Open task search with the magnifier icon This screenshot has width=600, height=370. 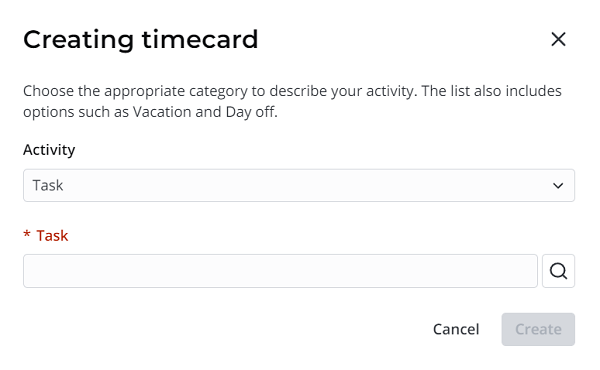558,271
